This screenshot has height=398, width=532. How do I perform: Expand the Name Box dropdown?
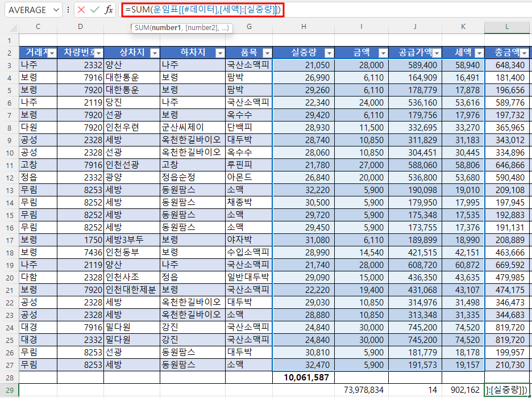(x=56, y=10)
